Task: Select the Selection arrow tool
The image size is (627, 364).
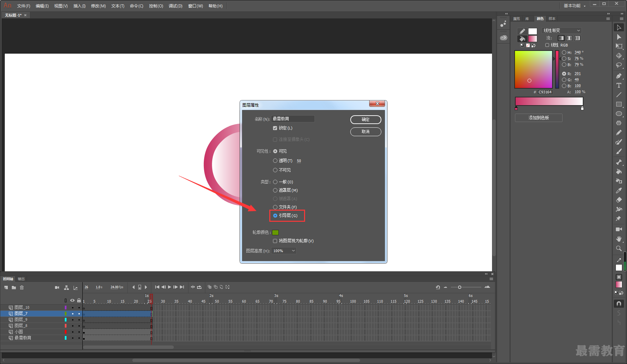Action: pos(619,28)
